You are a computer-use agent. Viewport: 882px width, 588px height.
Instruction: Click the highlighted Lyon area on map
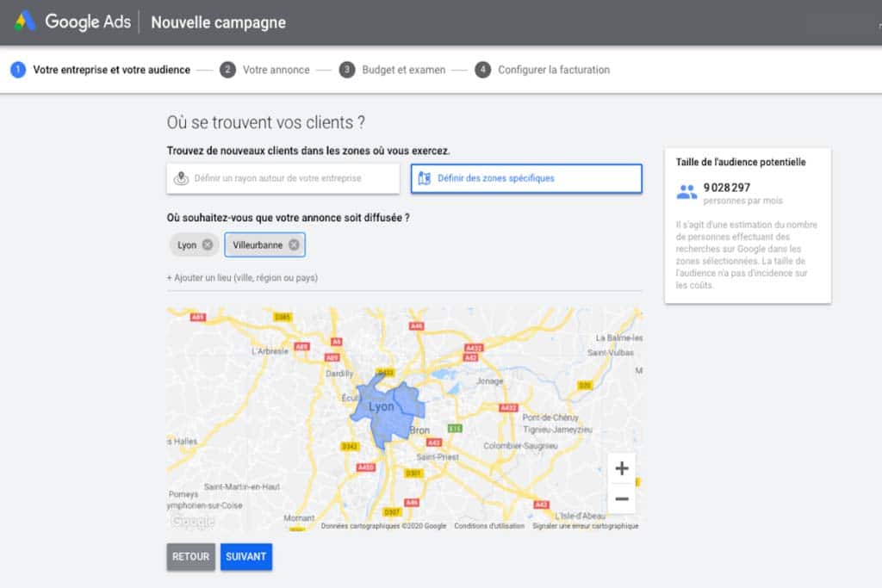coord(387,411)
